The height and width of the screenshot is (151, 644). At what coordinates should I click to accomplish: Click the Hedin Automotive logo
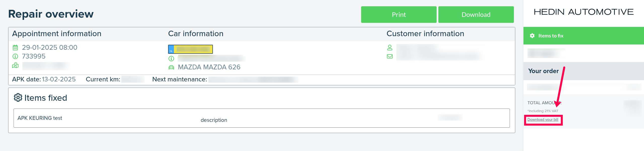click(x=583, y=12)
